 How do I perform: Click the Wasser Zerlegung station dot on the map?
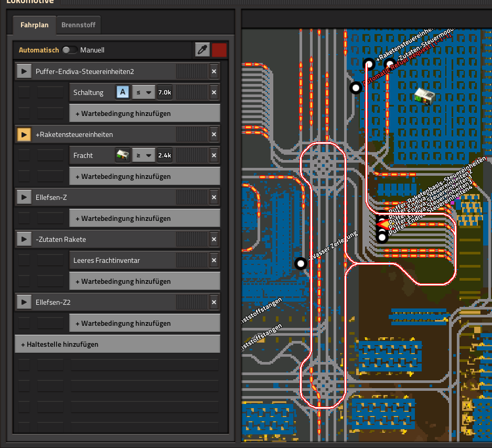(x=301, y=263)
